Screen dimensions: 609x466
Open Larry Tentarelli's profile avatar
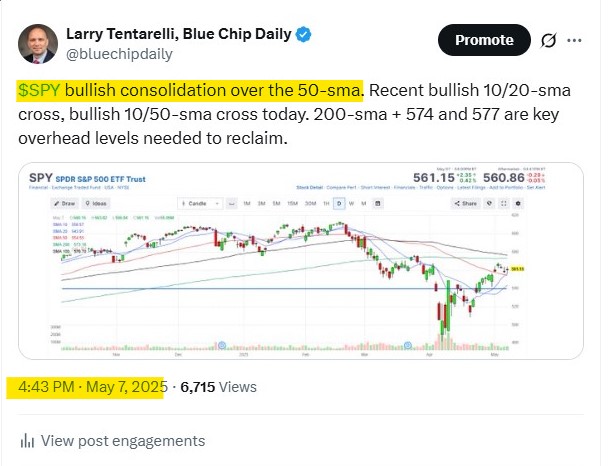click(x=38, y=44)
